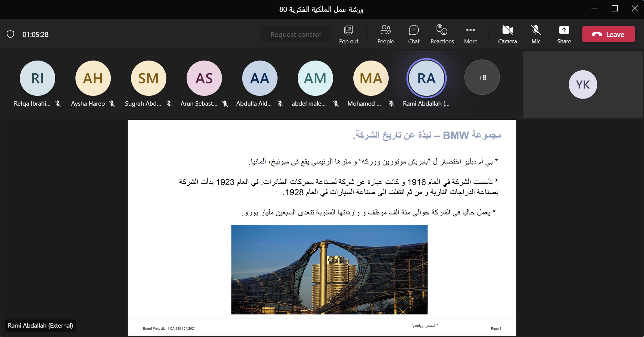This screenshot has height=337, width=644.
Task: Select Arun Sebastian's AS avatar
Action: 204,78
